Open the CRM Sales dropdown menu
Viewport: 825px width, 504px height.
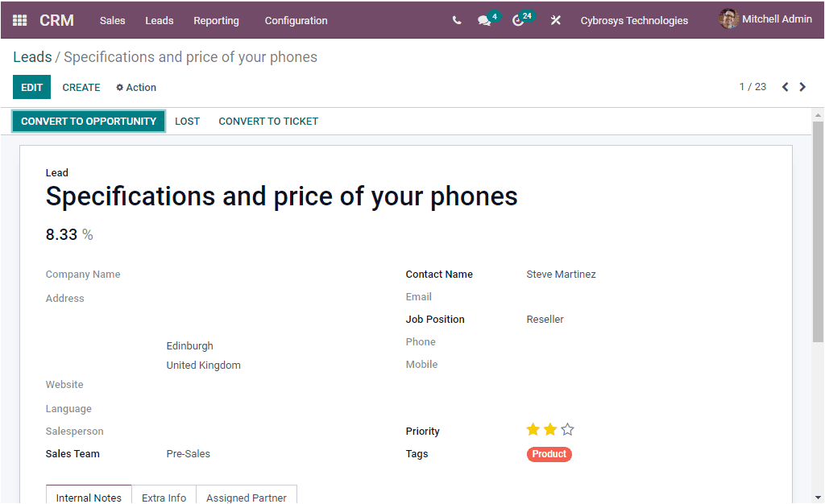tap(112, 21)
